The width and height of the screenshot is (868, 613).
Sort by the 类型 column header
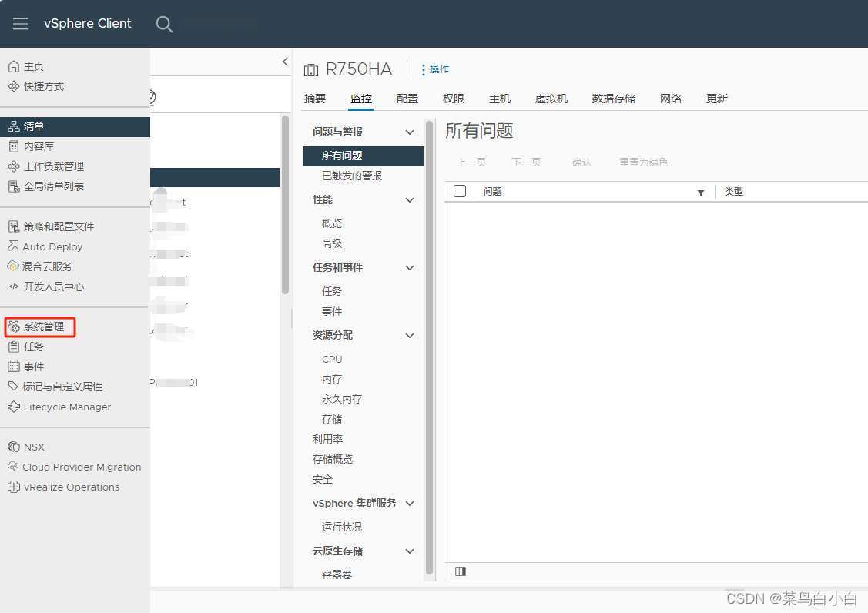point(734,192)
